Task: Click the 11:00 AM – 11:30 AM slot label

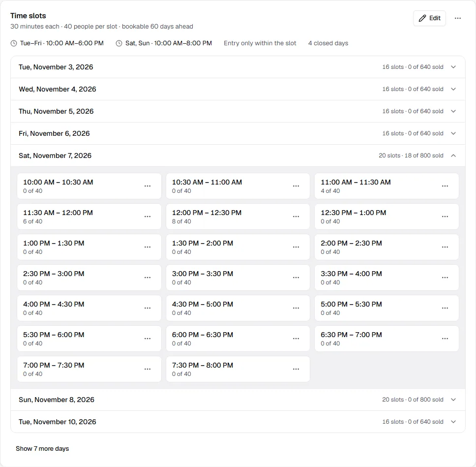Action: coord(356,182)
